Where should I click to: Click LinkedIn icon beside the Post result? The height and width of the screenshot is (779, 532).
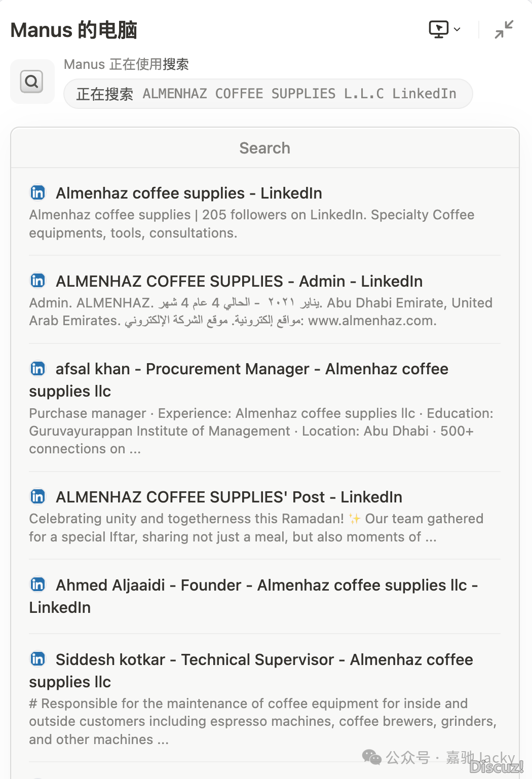click(x=38, y=496)
